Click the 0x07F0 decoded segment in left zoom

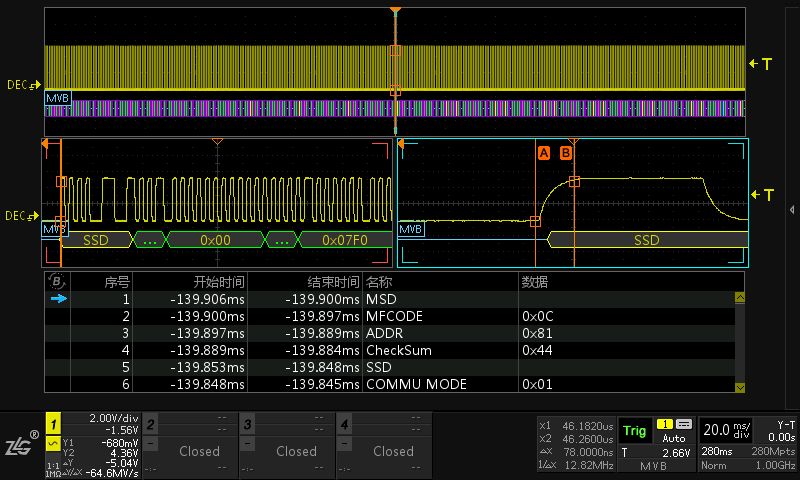pyautogui.click(x=345, y=240)
